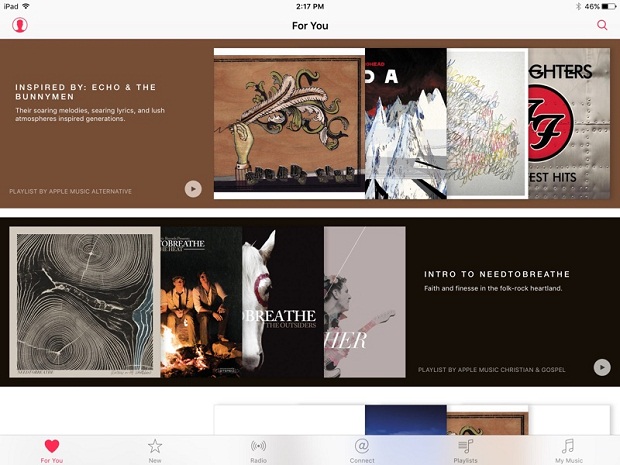Select the Radiohead Kid A album cover
620x465 pixels.
(406, 123)
